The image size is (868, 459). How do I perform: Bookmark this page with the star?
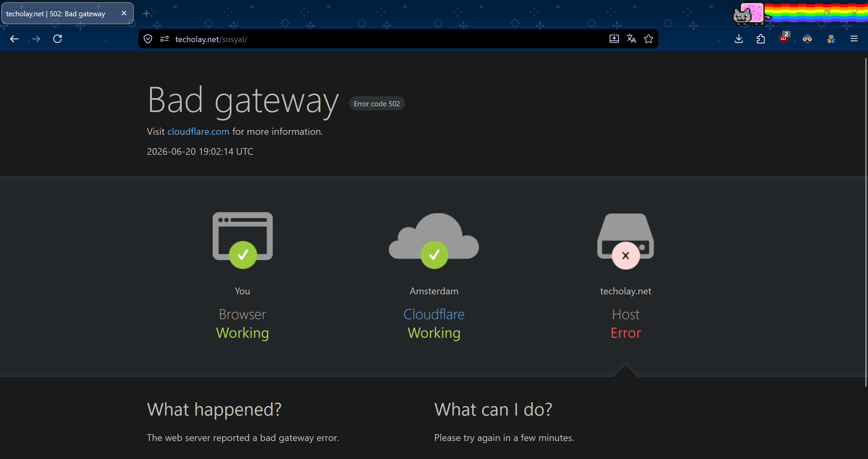pos(649,39)
